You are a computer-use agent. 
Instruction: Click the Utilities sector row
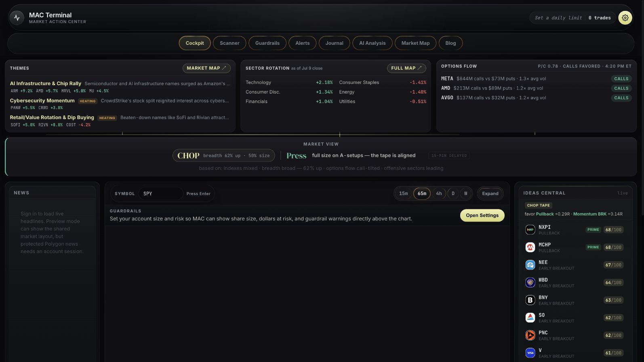click(x=383, y=102)
